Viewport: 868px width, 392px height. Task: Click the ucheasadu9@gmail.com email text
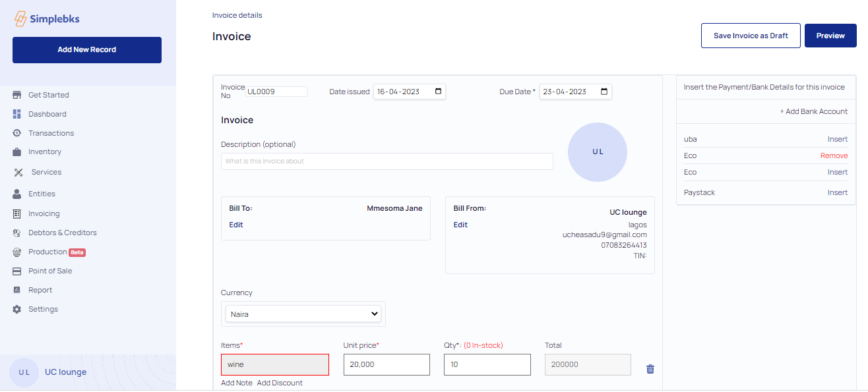pos(605,235)
